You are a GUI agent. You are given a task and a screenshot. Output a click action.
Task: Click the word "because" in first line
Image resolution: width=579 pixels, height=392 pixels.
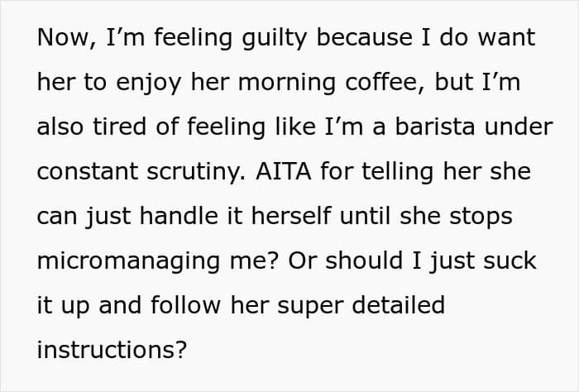tap(365, 37)
